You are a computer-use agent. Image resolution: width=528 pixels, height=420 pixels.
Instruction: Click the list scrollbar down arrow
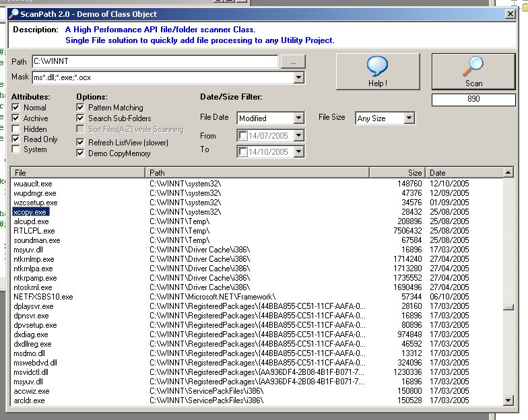click(508, 401)
